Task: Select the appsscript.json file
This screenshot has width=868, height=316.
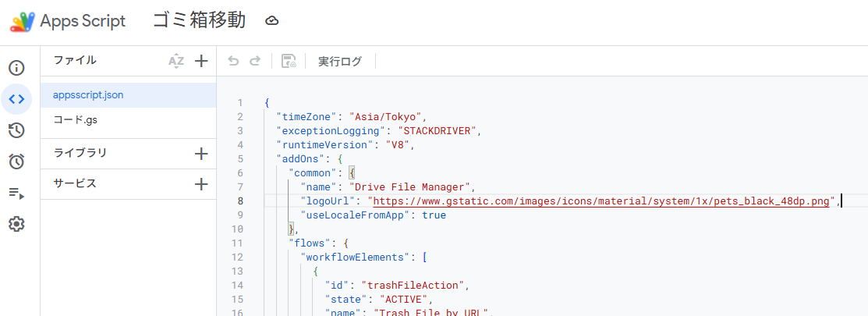Action: coord(88,95)
